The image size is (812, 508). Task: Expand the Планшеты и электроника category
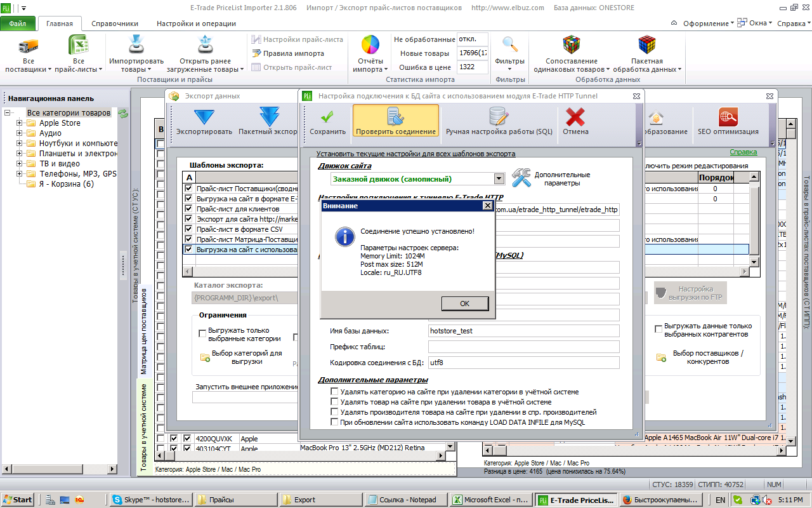[x=20, y=154]
